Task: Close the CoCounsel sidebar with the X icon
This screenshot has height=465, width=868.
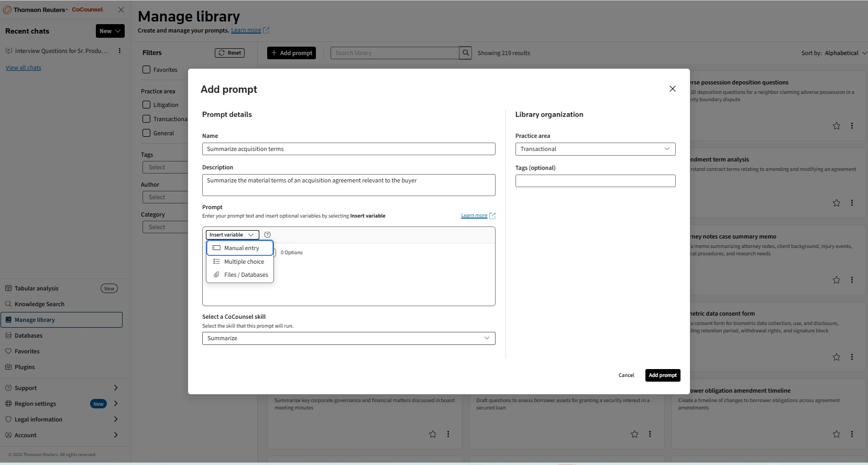Action: (121, 10)
